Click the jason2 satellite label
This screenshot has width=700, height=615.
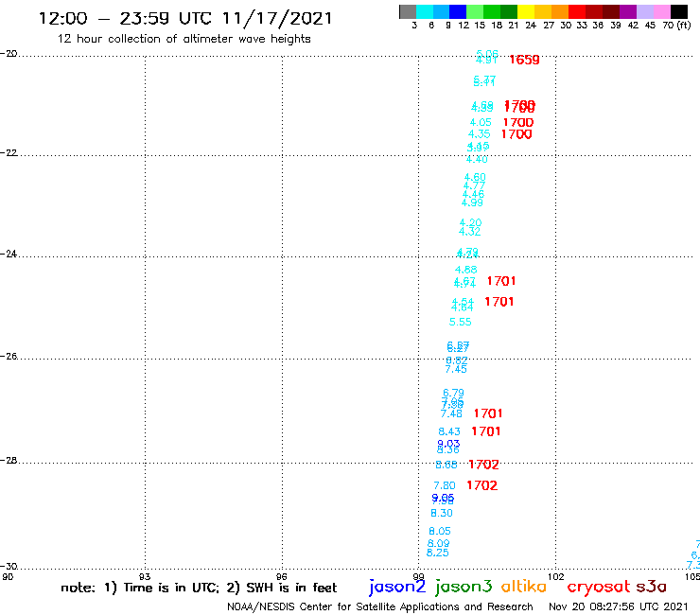tap(397, 587)
